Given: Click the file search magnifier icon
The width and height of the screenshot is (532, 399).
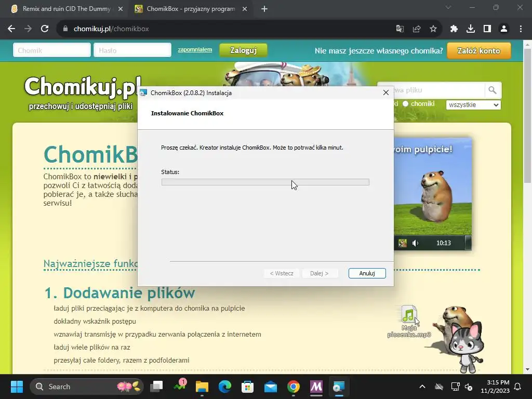Looking at the screenshot, I should [493, 90].
